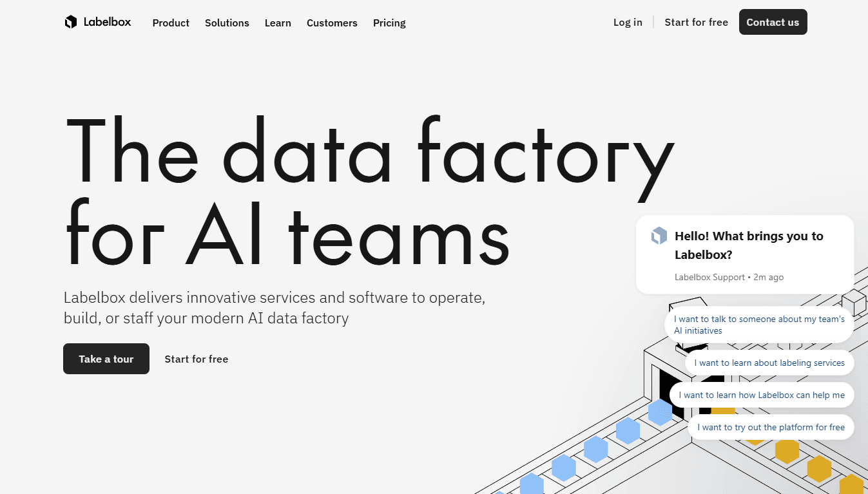
Task: Click Start for free in the header
Action: pos(696,23)
